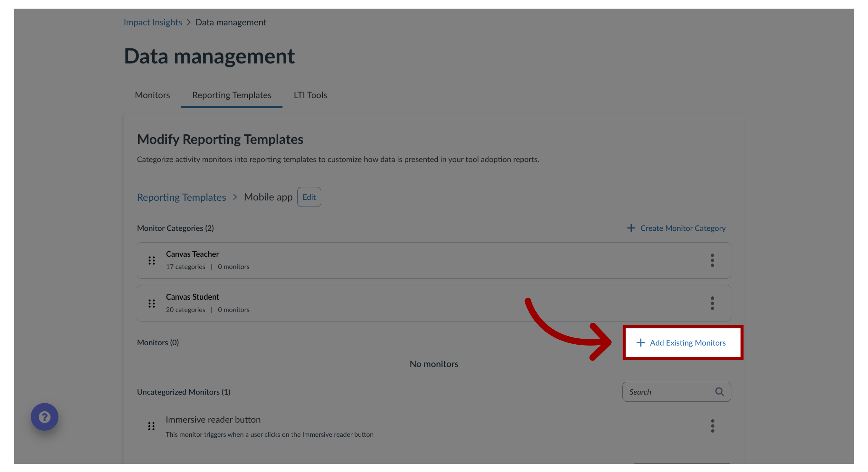The height and width of the screenshot is (472, 868).
Task: Select the Reporting Templates tab
Action: (231, 95)
